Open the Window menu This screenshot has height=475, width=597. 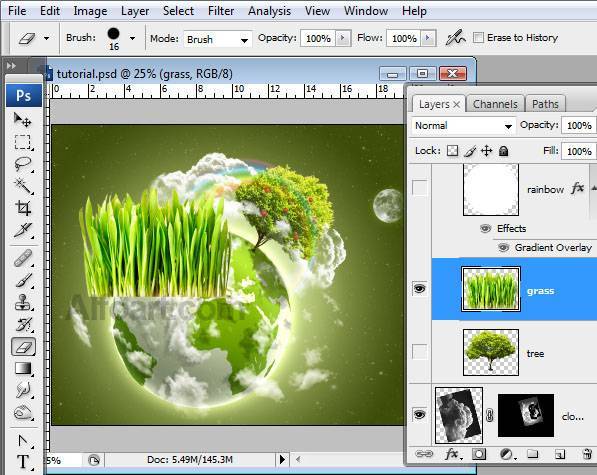pyautogui.click(x=366, y=11)
